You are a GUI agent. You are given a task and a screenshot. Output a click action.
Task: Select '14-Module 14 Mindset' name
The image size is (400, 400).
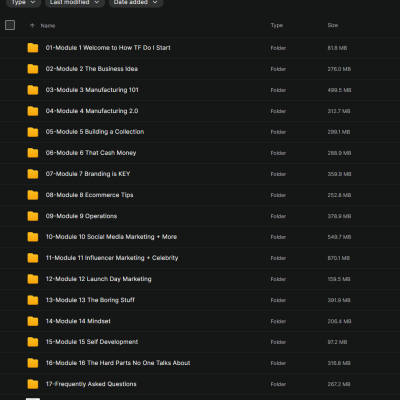(78, 321)
